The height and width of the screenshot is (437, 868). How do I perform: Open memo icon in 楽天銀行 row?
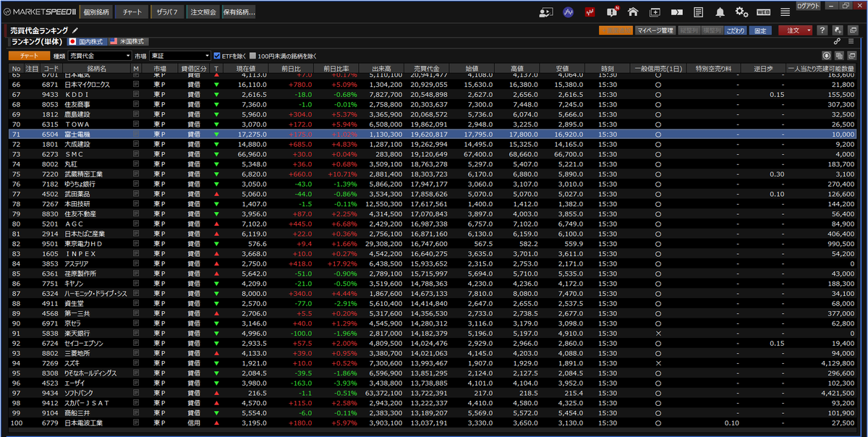[x=136, y=333]
